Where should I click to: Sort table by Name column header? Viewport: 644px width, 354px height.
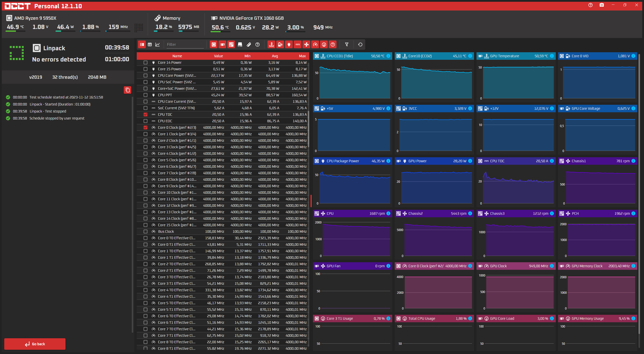(x=177, y=56)
